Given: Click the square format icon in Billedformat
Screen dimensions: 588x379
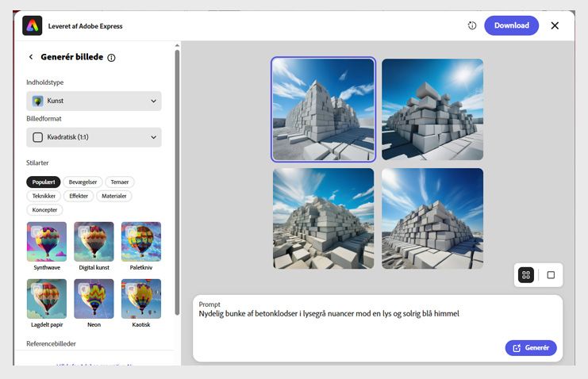Looking at the screenshot, I should [37, 137].
